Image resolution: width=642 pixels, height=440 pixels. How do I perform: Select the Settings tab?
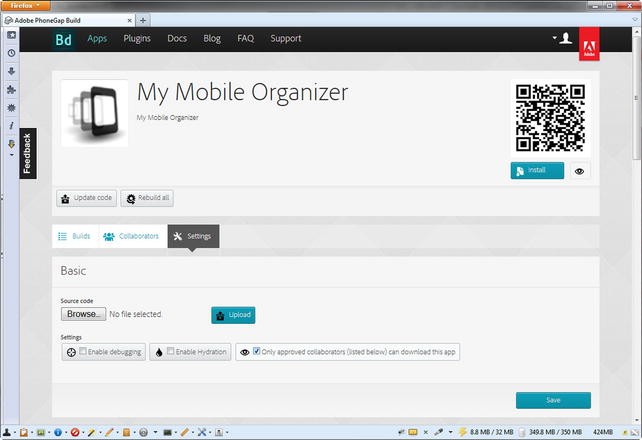pos(193,236)
